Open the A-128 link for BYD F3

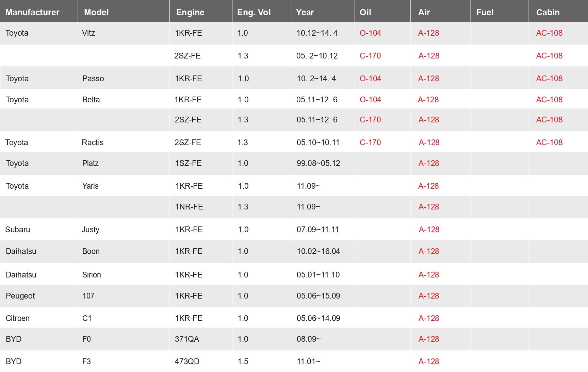tap(428, 361)
